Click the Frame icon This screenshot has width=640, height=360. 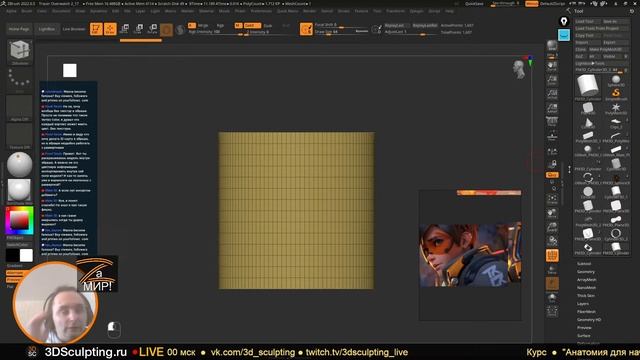pyautogui.click(x=552, y=199)
